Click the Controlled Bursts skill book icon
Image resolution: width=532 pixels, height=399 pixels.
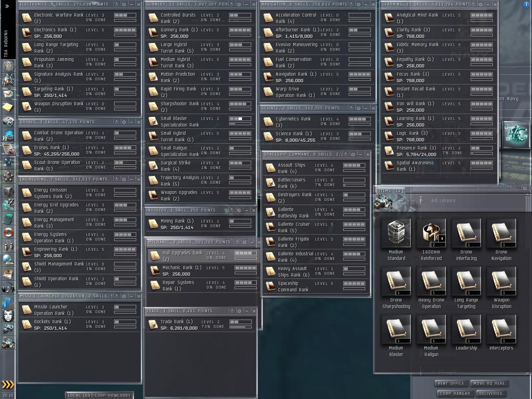tap(153, 18)
